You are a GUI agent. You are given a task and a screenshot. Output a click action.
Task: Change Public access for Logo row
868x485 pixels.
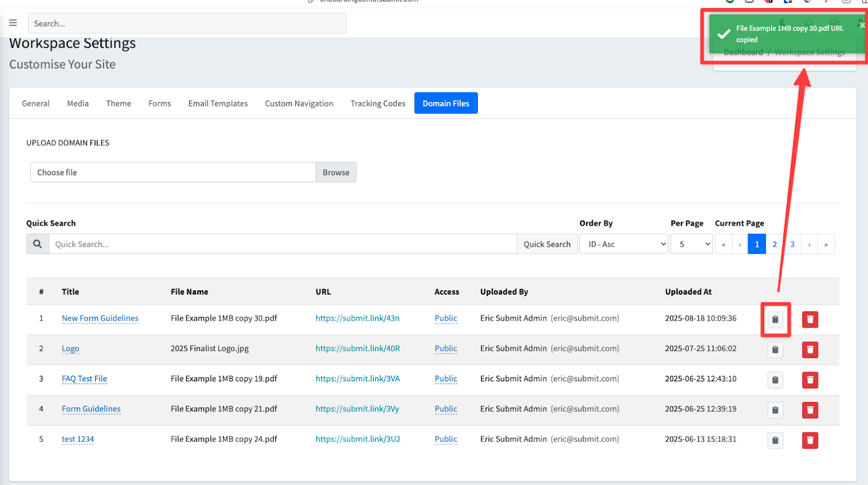pos(446,348)
